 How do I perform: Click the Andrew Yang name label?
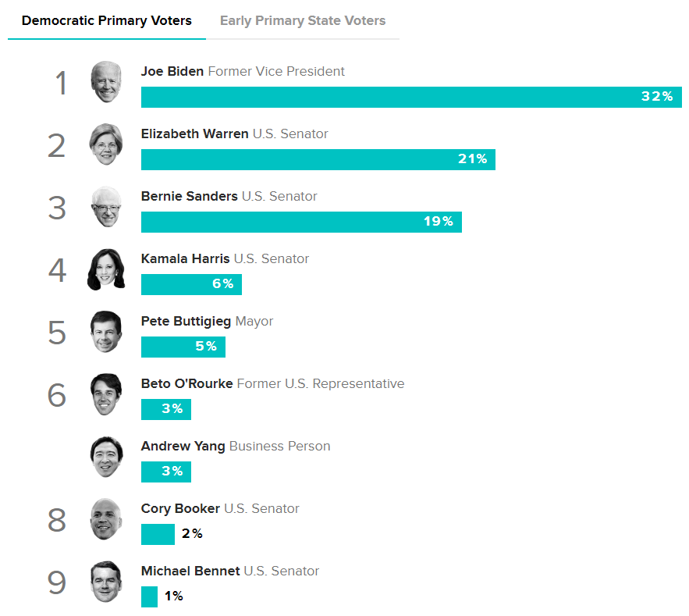pyautogui.click(x=183, y=446)
